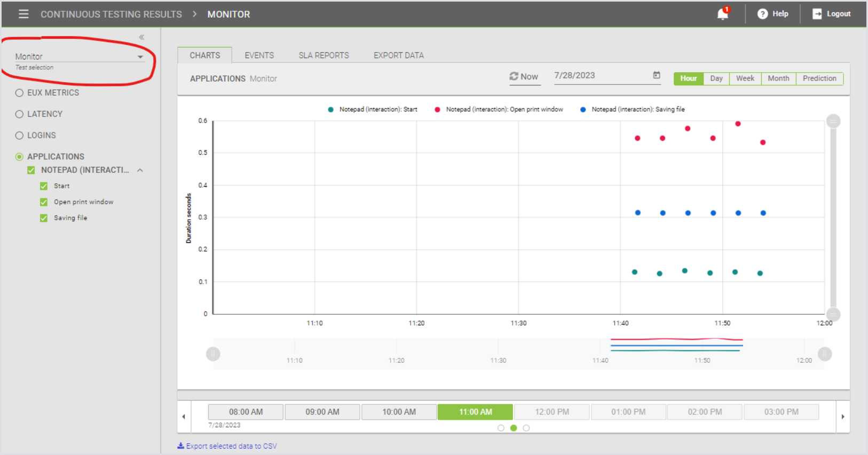This screenshot has height=455, width=868.
Task: Switch chart range to Week
Action: (x=745, y=78)
